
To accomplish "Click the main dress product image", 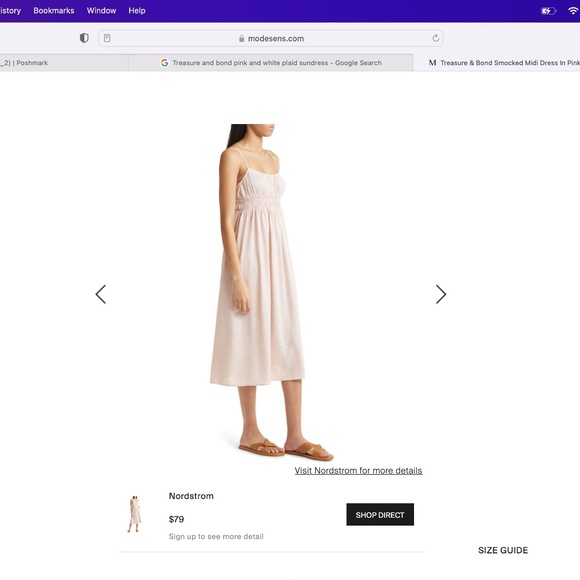I will (271, 292).
